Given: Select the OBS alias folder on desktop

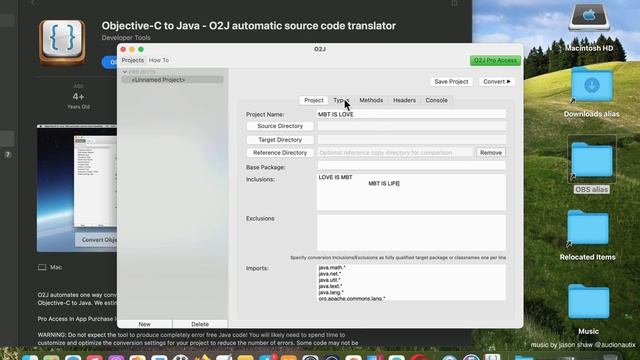Looking at the screenshot, I should (591, 159).
